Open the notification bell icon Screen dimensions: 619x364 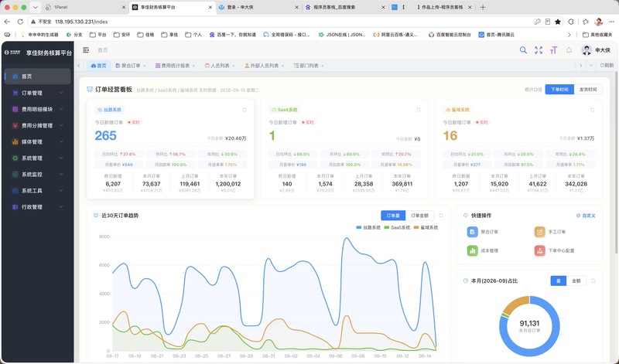click(569, 50)
